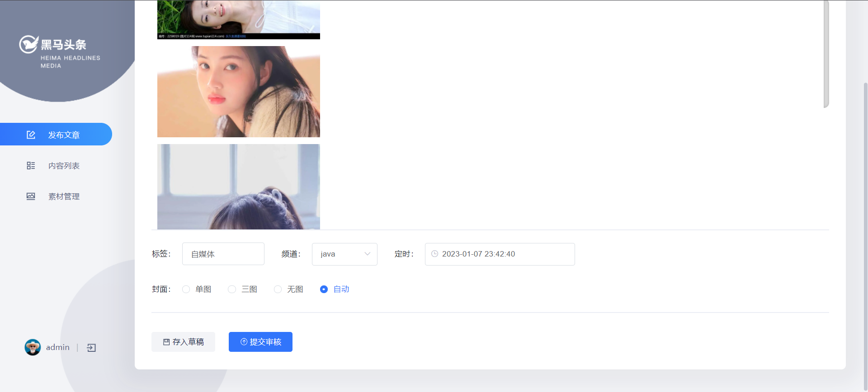Click the clock icon in 定时 field

[x=434, y=254]
